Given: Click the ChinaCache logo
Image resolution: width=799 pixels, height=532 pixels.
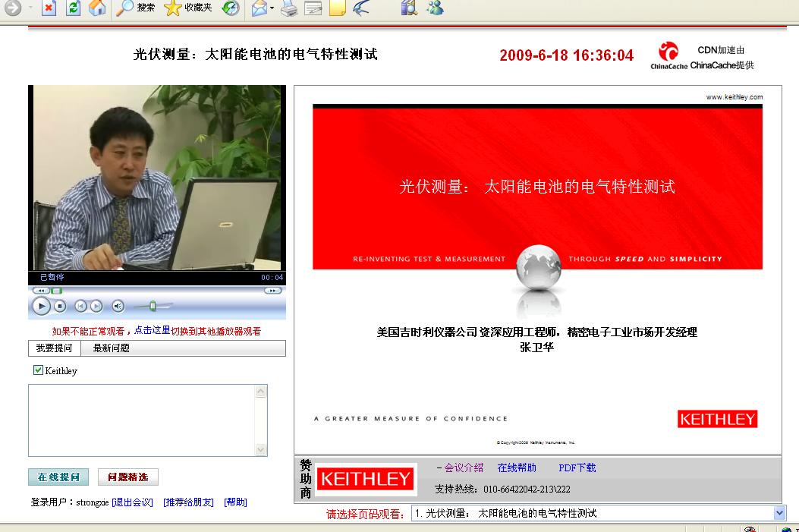Looking at the screenshot, I should click(x=669, y=55).
